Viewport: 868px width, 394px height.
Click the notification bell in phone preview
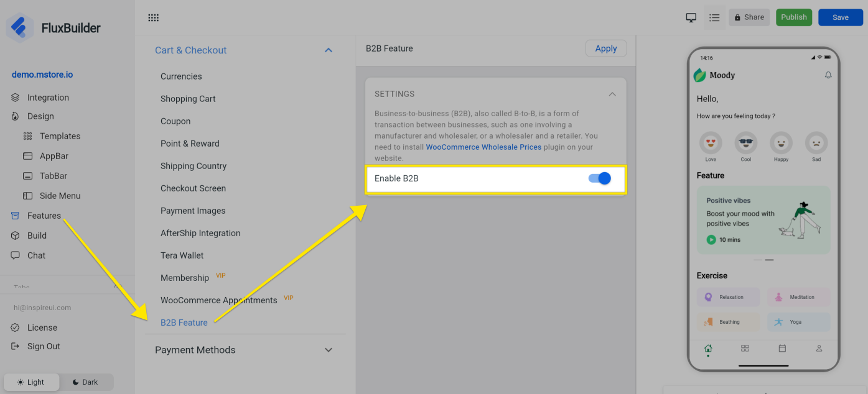tap(828, 75)
